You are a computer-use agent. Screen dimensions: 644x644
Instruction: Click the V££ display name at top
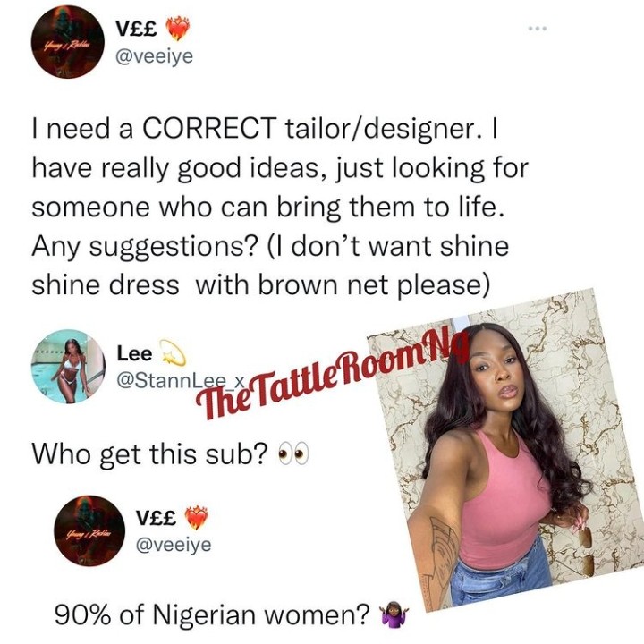pyautogui.click(x=136, y=29)
